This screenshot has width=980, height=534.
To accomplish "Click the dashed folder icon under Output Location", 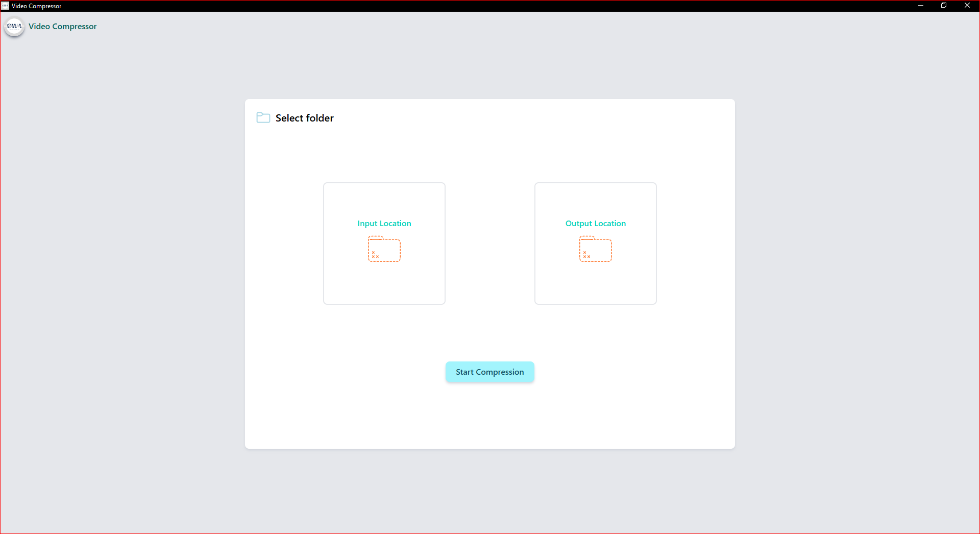I will coord(595,249).
